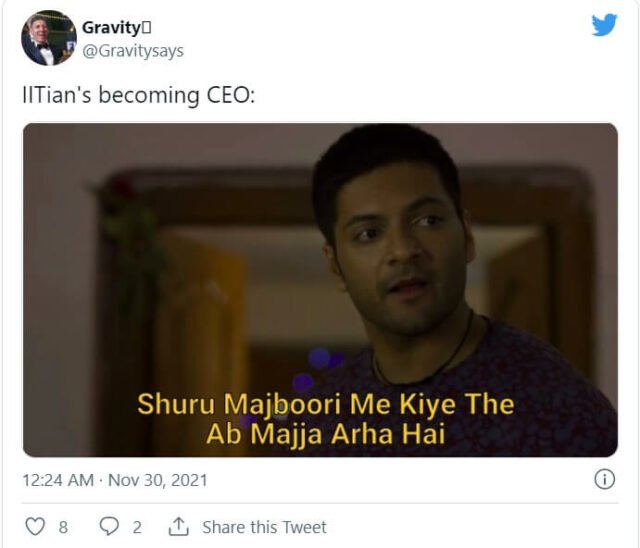The width and height of the screenshot is (640, 548).
Task: Click the share arrow icon
Action: click(180, 526)
